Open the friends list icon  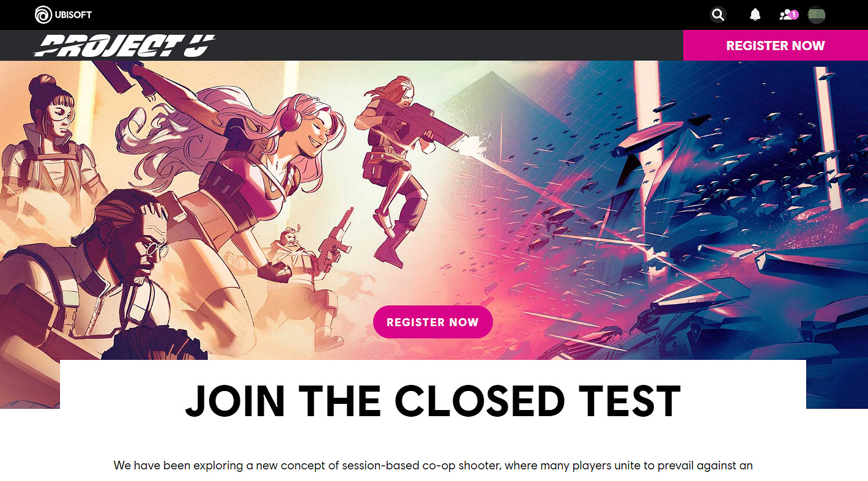click(785, 15)
